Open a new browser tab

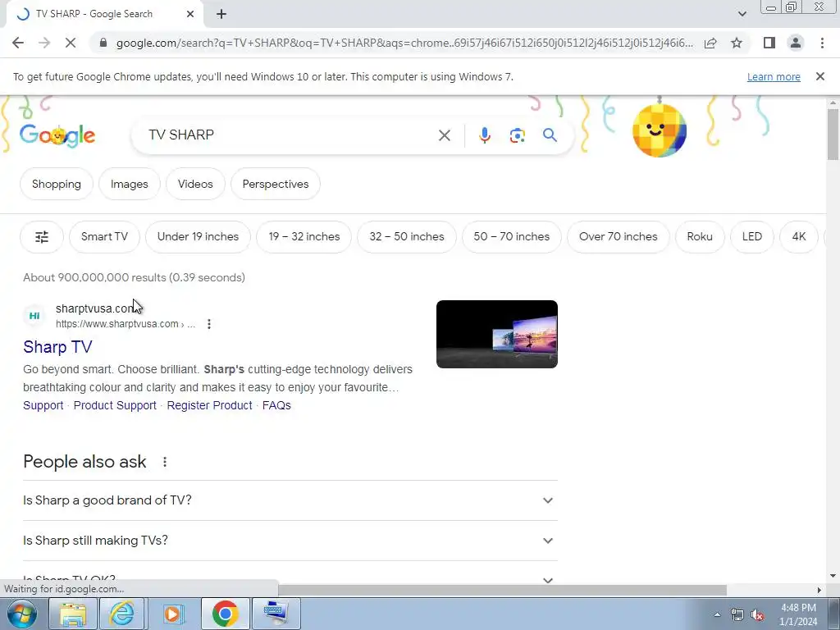[221, 14]
